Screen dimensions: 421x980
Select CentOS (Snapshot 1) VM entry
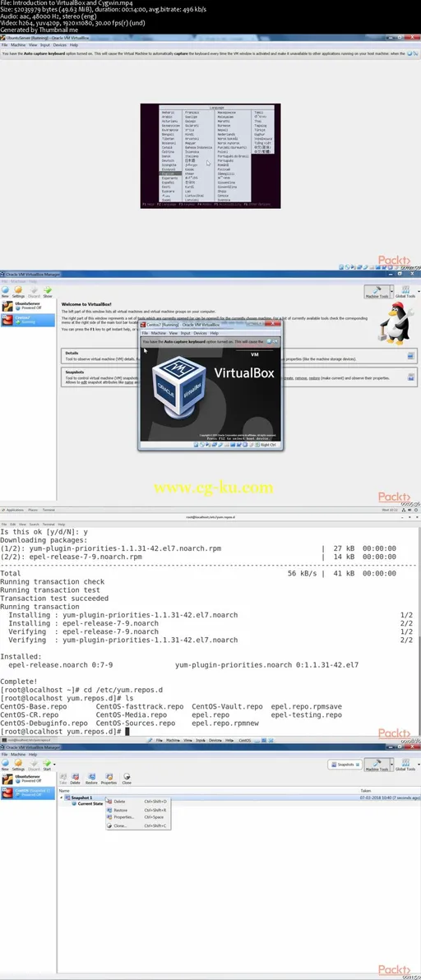click(x=27, y=793)
